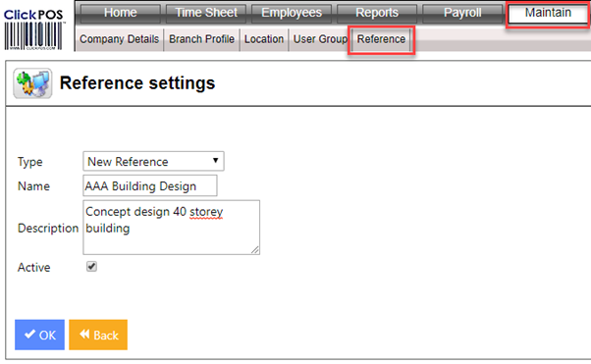Open the Time Sheet tab
The height and width of the screenshot is (364, 591).
pyautogui.click(x=206, y=13)
